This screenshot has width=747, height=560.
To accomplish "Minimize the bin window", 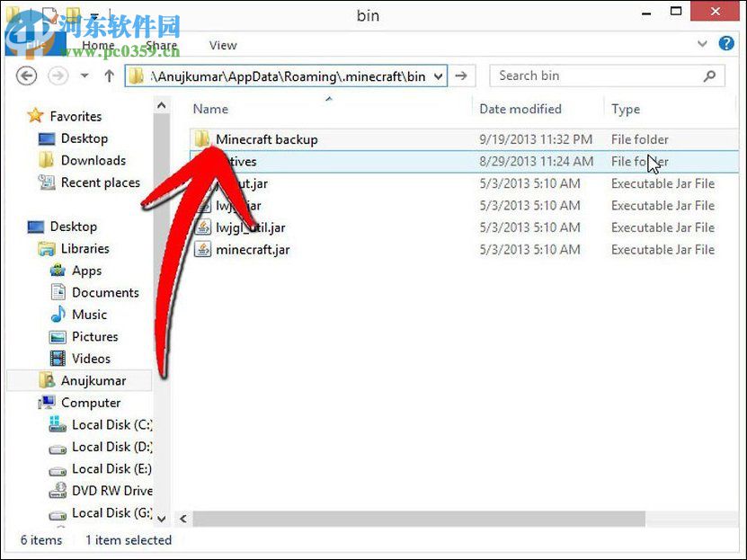I will (646, 13).
